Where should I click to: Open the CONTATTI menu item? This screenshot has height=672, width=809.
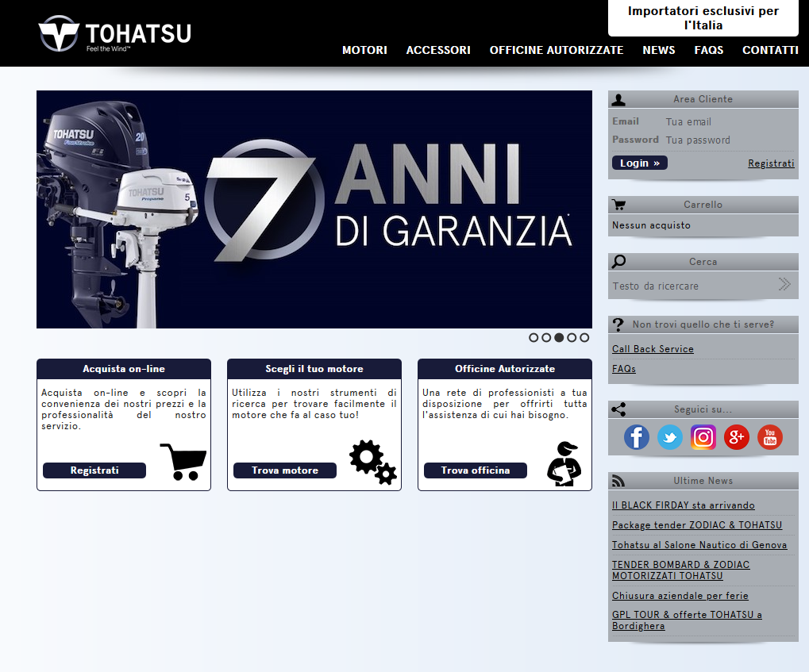(770, 50)
